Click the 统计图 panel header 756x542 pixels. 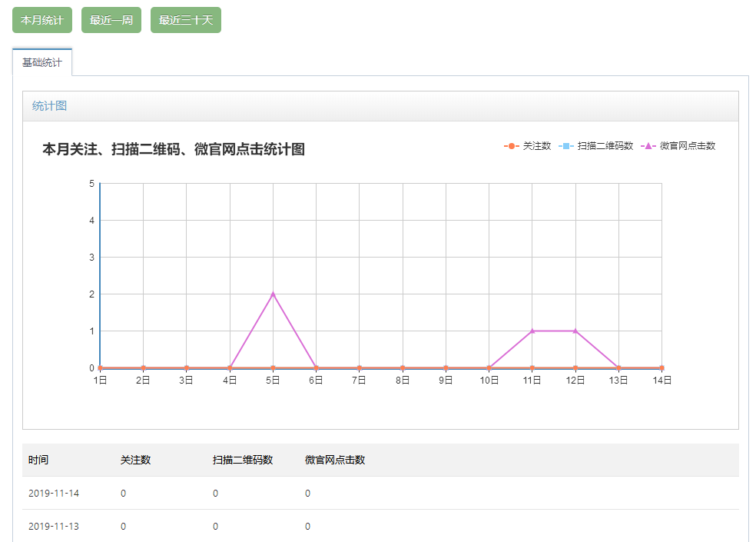[380, 106]
